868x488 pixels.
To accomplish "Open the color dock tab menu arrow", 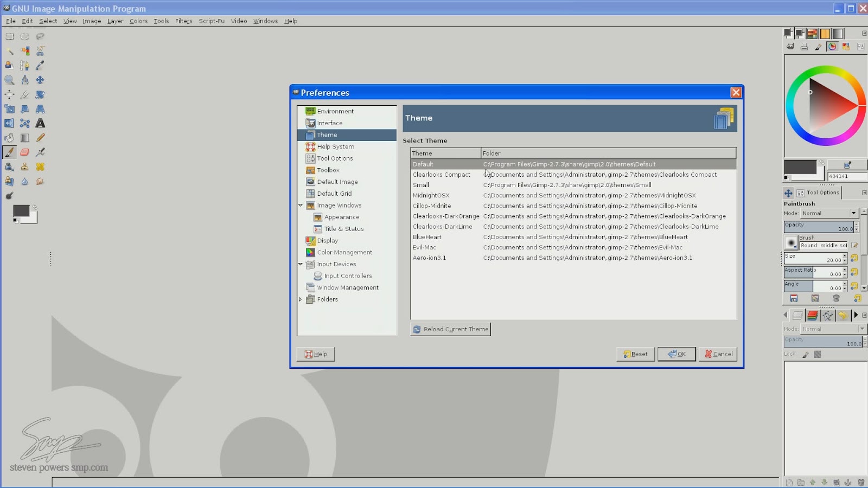I will [x=864, y=34].
